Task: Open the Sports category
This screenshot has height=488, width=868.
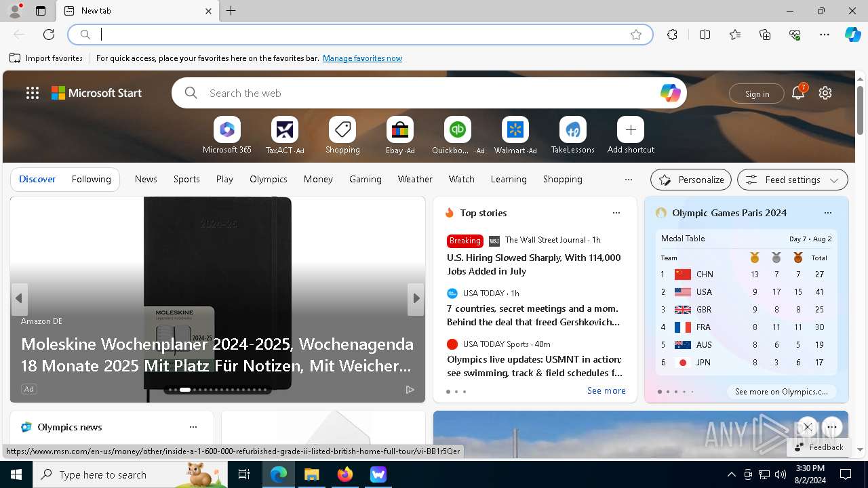Action: tap(186, 179)
